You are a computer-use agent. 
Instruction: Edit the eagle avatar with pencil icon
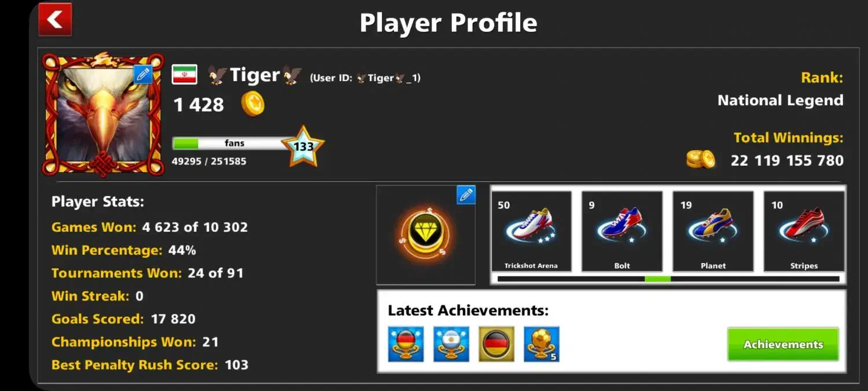[x=143, y=74]
